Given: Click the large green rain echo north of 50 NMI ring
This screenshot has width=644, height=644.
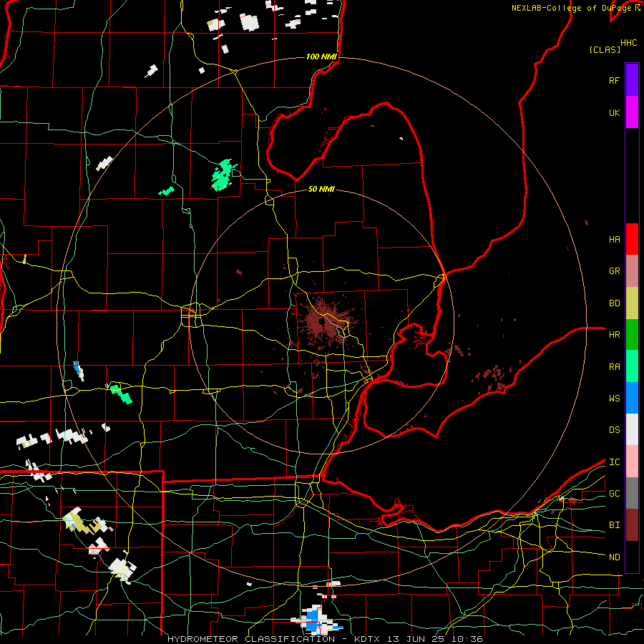Looking at the screenshot, I should click(x=223, y=175).
